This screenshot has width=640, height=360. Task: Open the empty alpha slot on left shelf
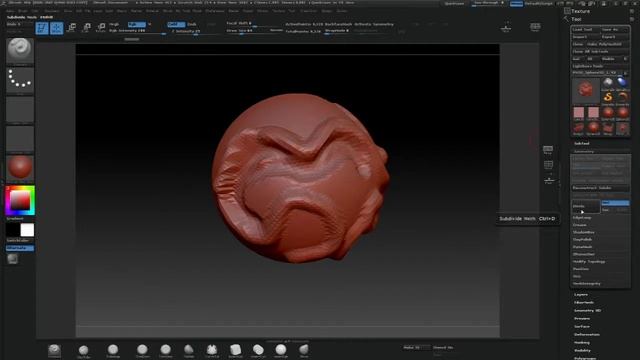(20, 110)
